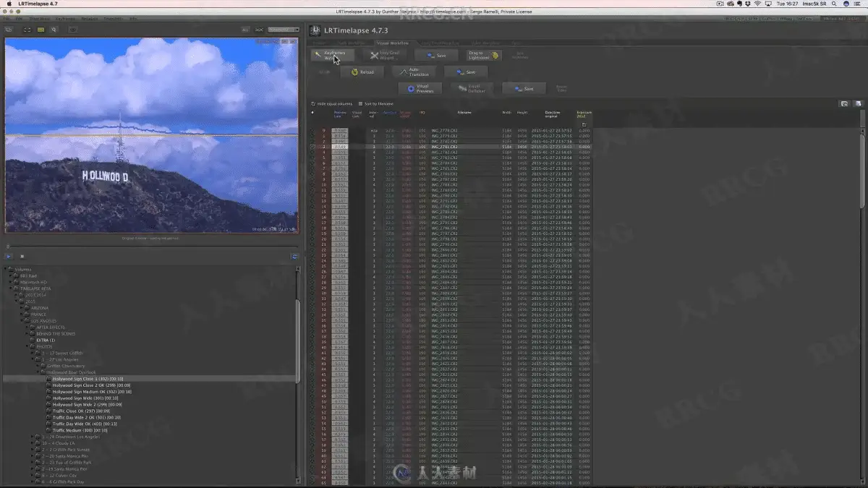Open the Apple menu
This screenshot has width=868, height=488.
[8, 4]
